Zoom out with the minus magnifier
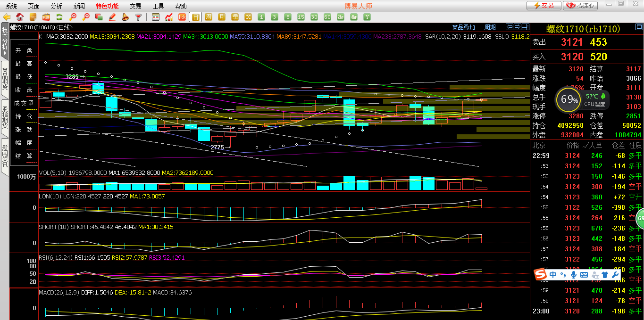Screen dimensions: 644x320 pos(86,17)
